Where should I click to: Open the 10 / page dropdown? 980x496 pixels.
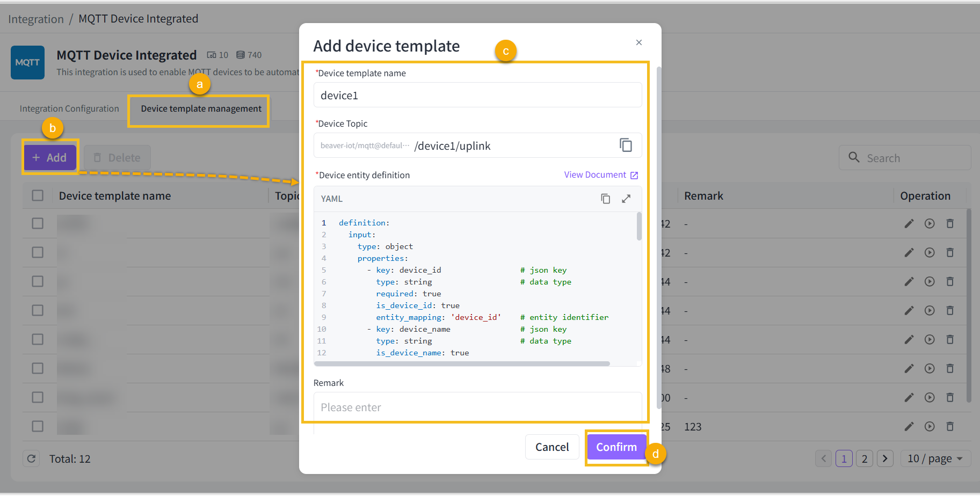(x=935, y=459)
